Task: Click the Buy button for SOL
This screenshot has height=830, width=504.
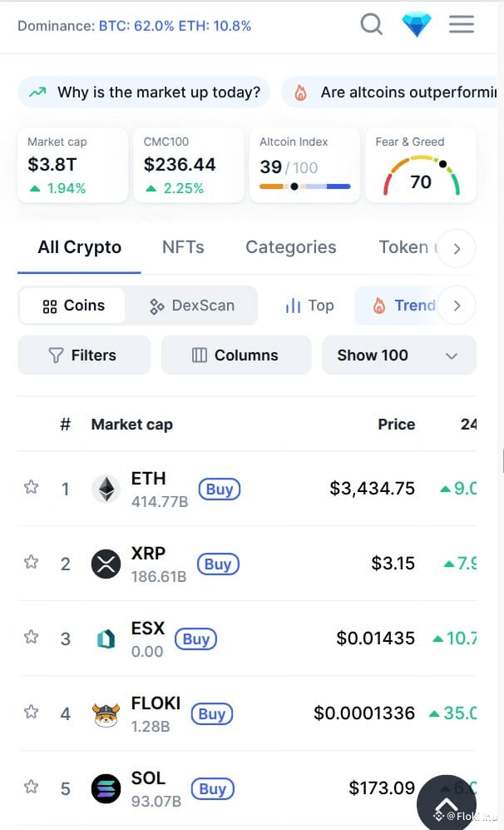Action: pyautogui.click(x=212, y=788)
